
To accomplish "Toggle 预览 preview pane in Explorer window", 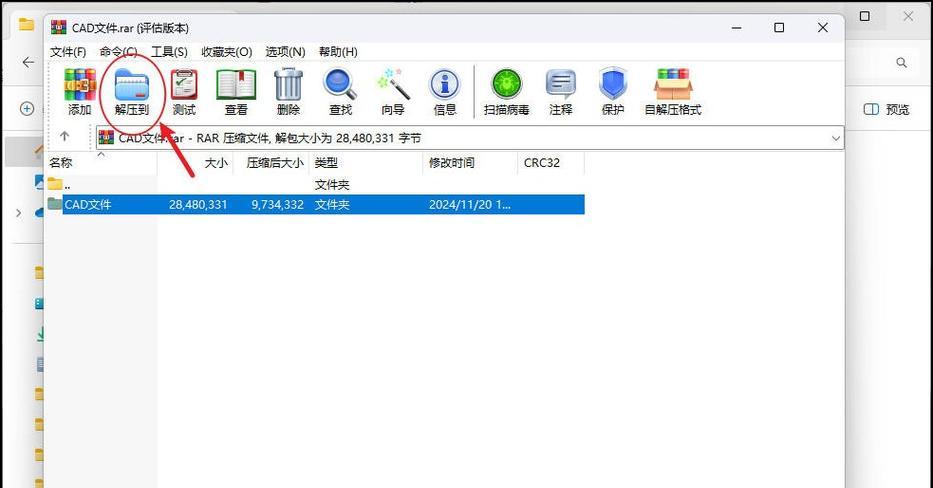I will coord(887,109).
